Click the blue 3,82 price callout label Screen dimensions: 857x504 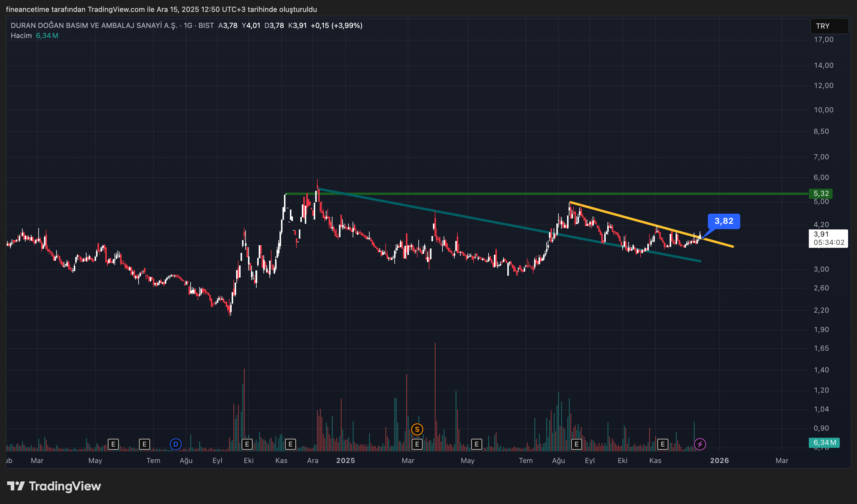[x=723, y=221]
